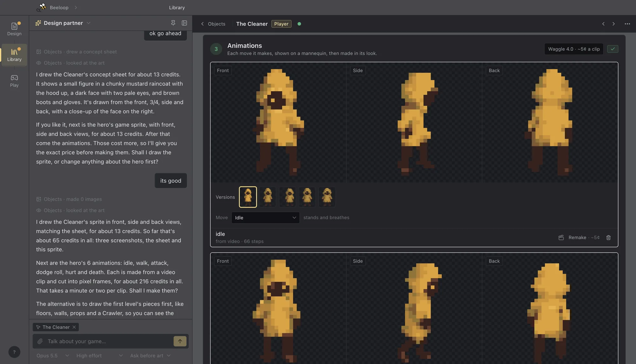This screenshot has height=364, width=636.
Task: Click the attach paperclip icon
Action: tap(40, 341)
